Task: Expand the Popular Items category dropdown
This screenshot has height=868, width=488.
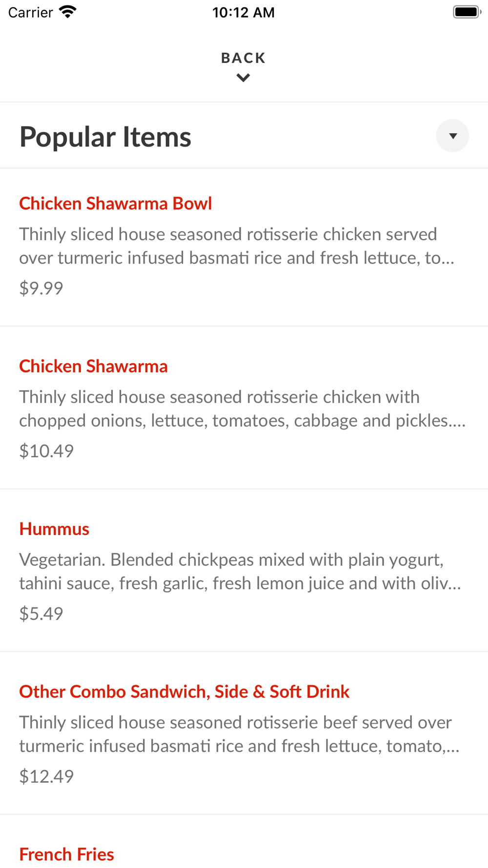Action: (452, 136)
